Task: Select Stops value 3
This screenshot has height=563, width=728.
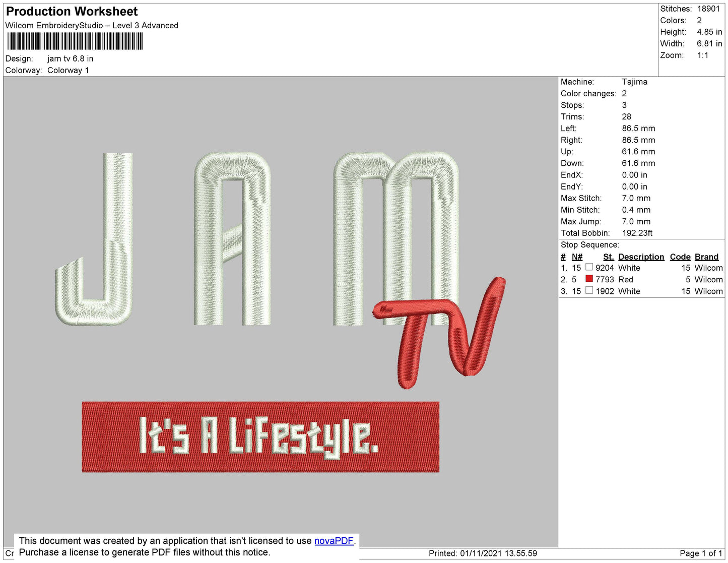Action: pyautogui.click(x=624, y=105)
